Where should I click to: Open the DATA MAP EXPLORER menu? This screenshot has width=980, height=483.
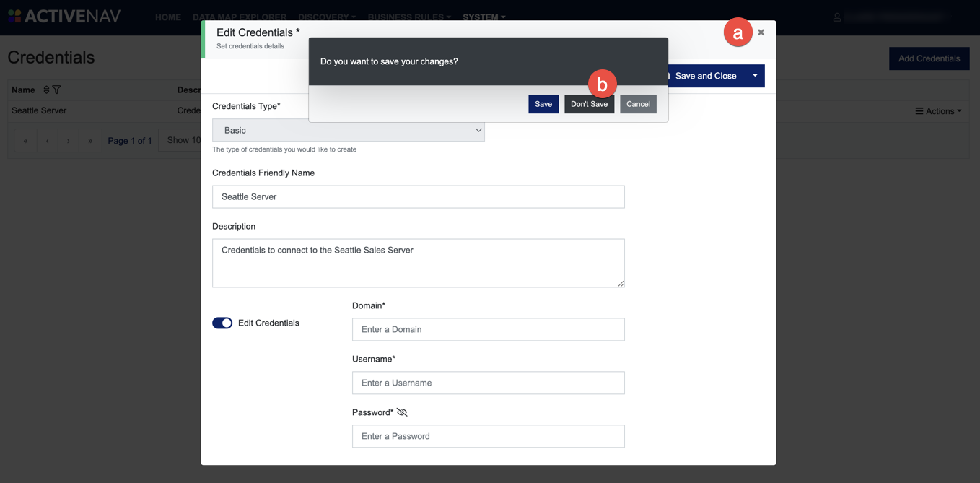[240, 17]
